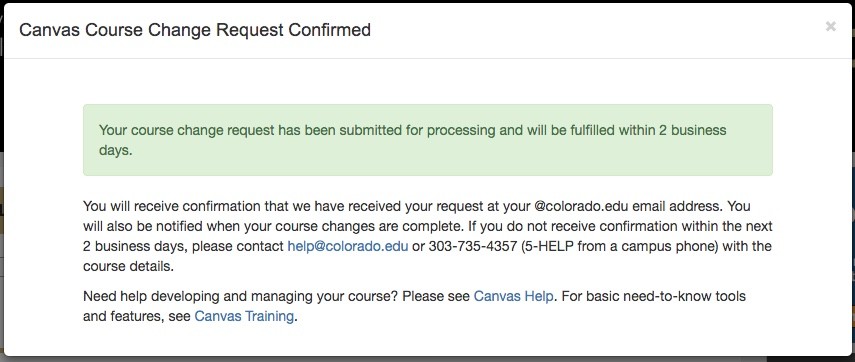Click 'Your course change request' alert text
This screenshot has width=855, height=362.
(x=186, y=130)
